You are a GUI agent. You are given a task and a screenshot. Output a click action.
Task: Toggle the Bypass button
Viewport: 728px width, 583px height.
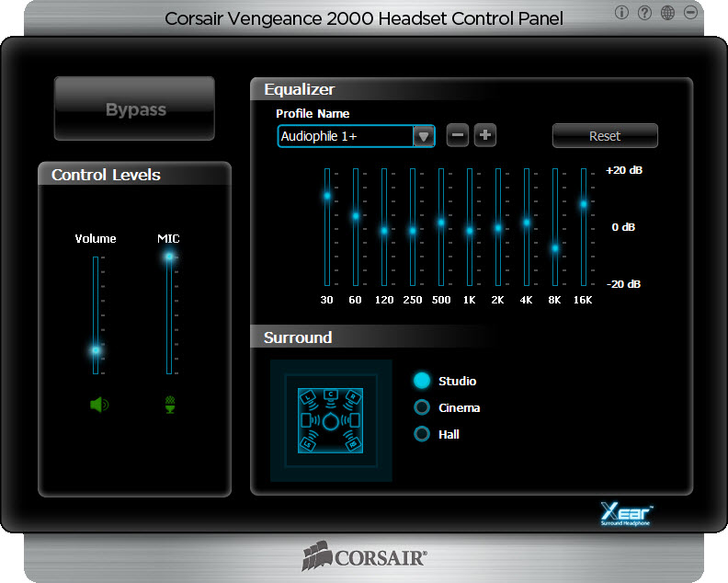134,109
